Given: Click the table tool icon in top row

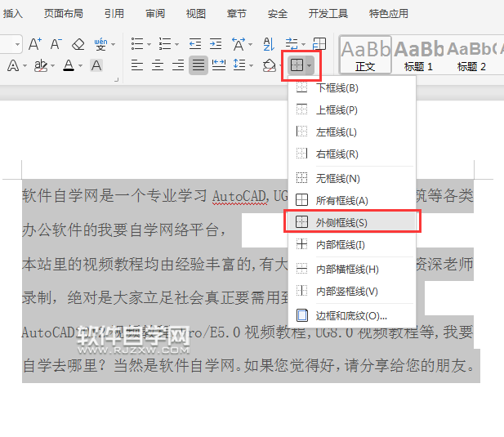Looking at the screenshot, I should click(319, 44).
